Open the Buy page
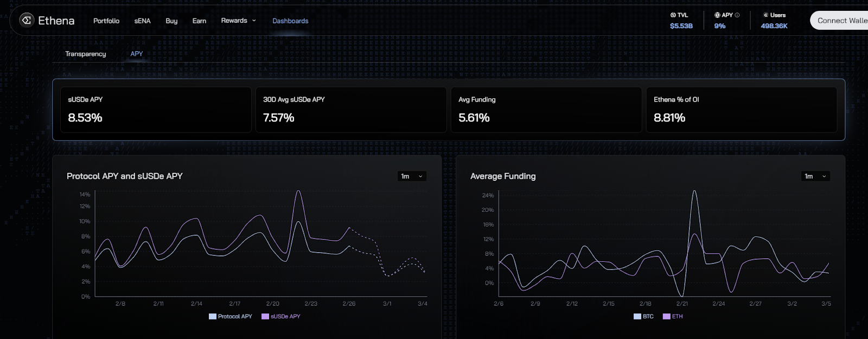 pos(171,21)
